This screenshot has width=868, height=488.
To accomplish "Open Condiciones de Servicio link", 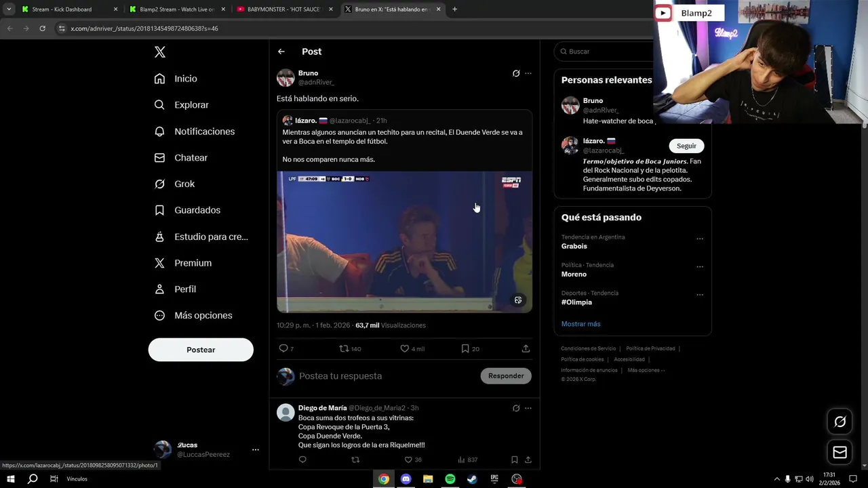I will [588, 348].
